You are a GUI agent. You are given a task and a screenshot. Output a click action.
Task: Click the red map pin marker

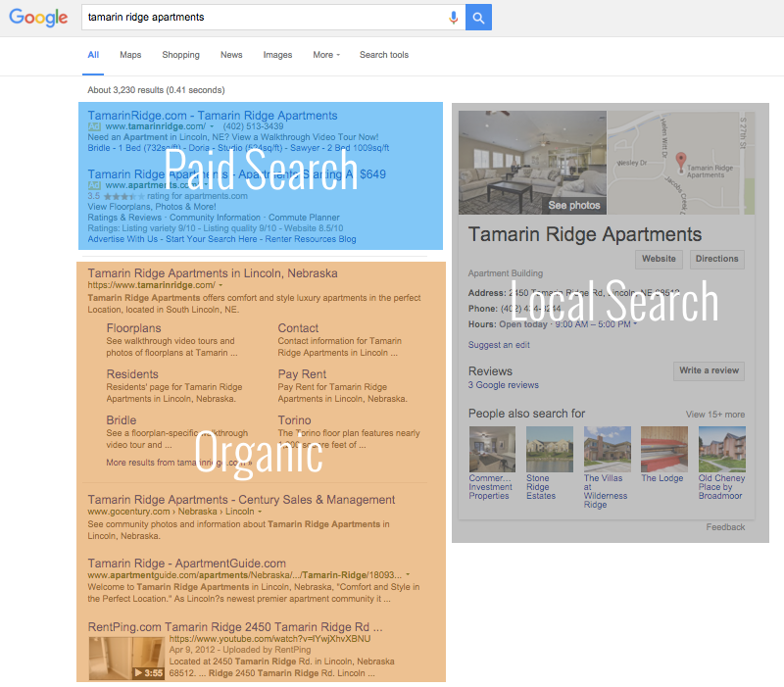pos(680,161)
